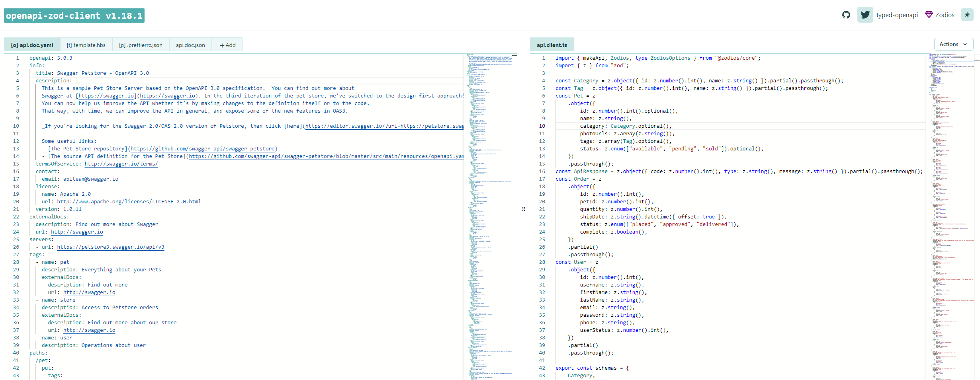Click the chevron on the Actions button
The image size is (980, 380).
(x=965, y=45)
